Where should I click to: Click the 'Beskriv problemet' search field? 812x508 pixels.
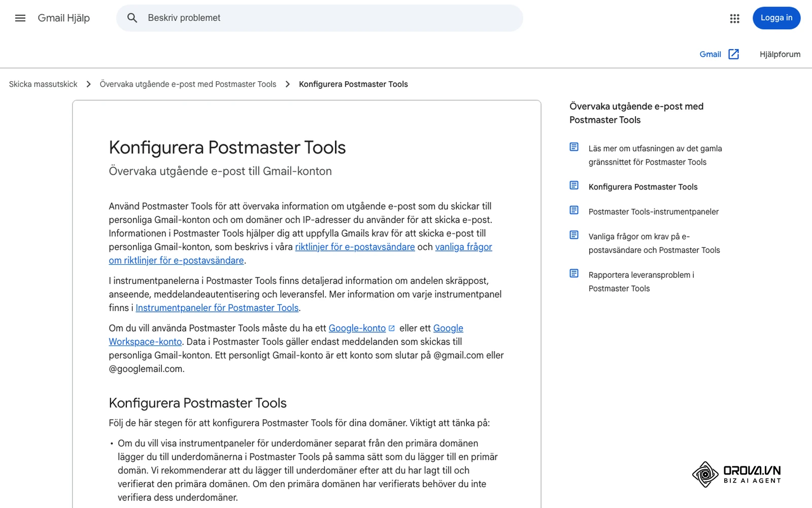[x=320, y=18]
